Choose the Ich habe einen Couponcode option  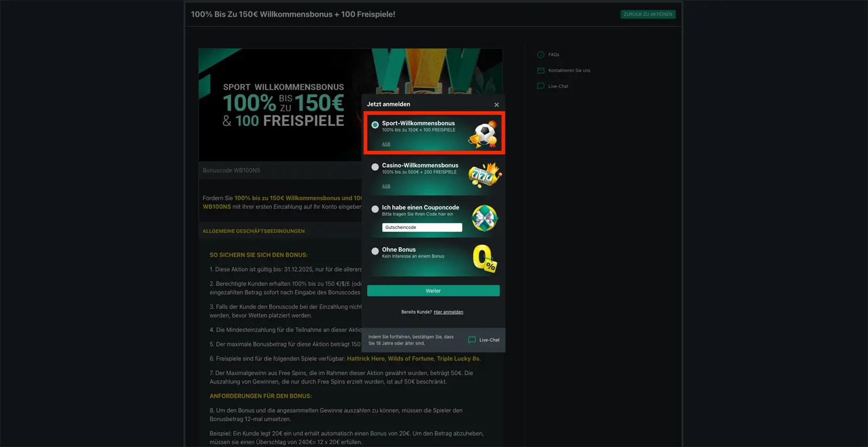(x=375, y=209)
